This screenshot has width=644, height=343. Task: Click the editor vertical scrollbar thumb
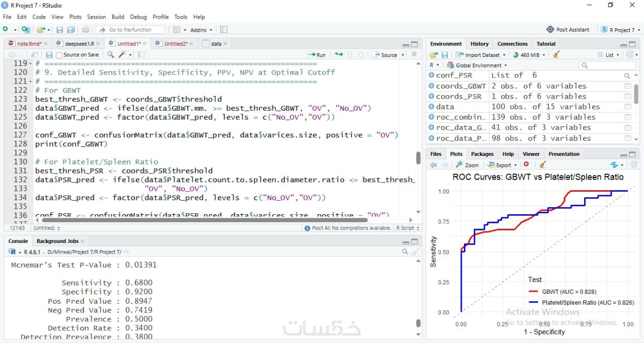[x=418, y=158]
